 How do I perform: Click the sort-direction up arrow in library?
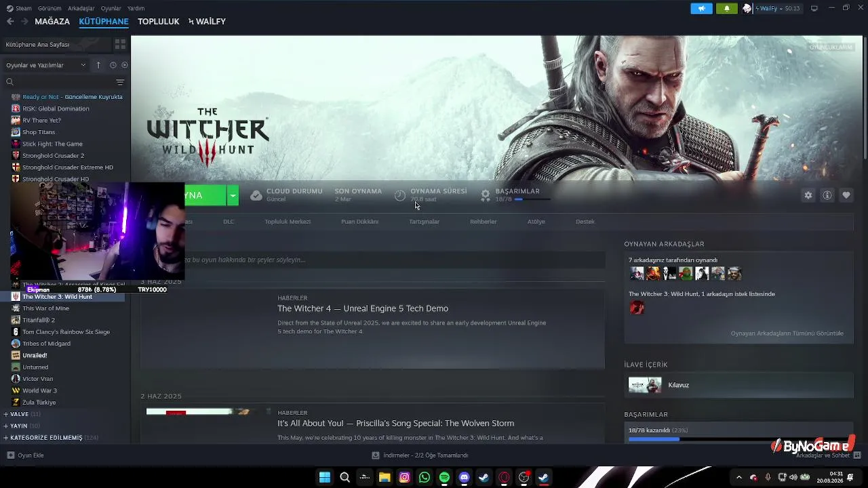pos(98,65)
